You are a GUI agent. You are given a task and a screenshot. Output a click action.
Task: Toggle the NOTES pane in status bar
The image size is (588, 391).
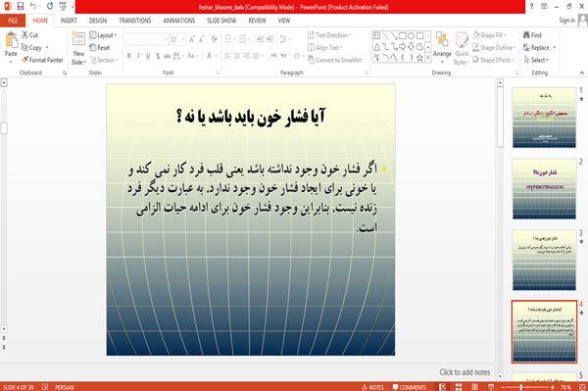click(372, 387)
